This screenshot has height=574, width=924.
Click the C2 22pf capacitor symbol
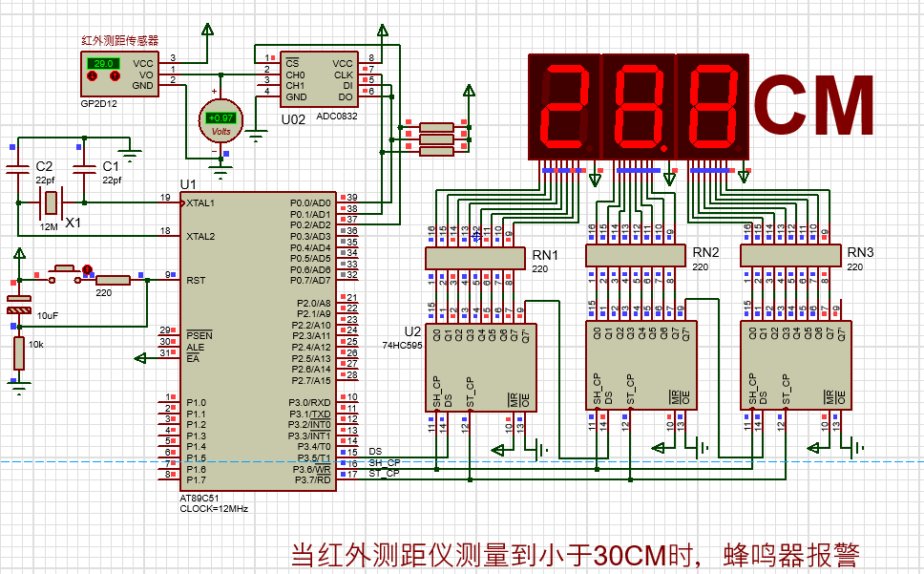pyautogui.click(x=18, y=170)
